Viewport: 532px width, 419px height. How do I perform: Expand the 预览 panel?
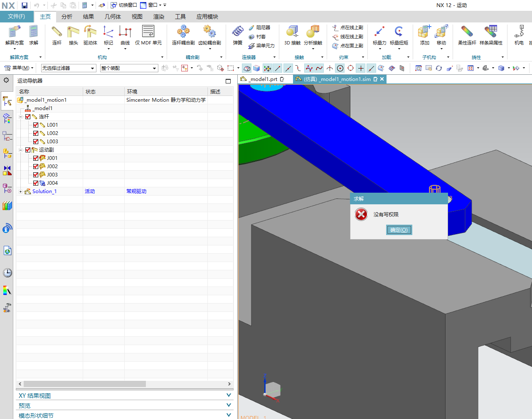(x=229, y=405)
